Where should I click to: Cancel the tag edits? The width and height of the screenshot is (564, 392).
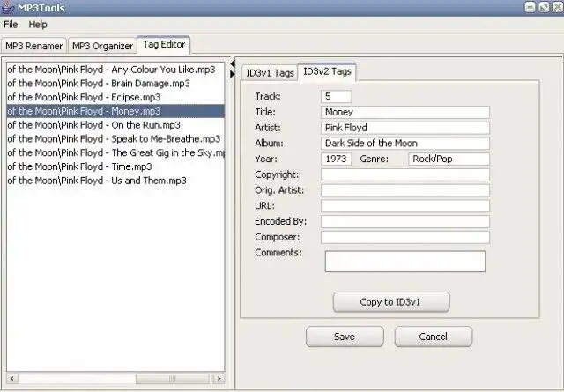(x=433, y=337)
